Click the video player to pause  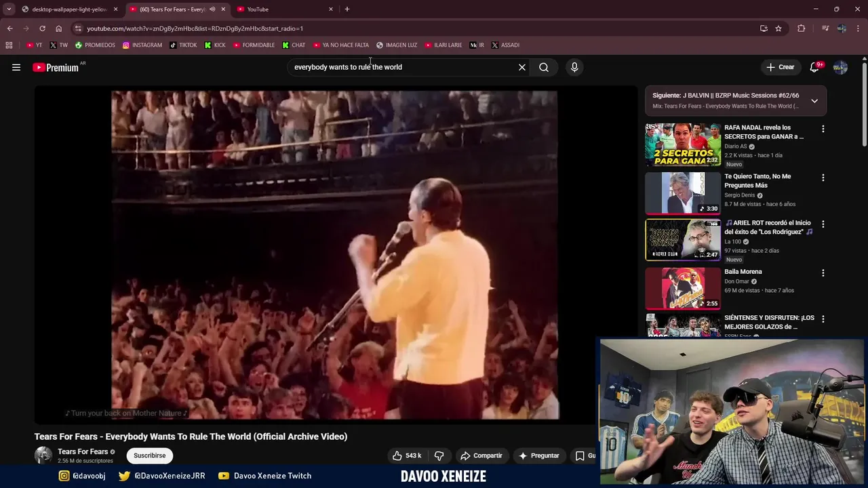click(336, 255)
